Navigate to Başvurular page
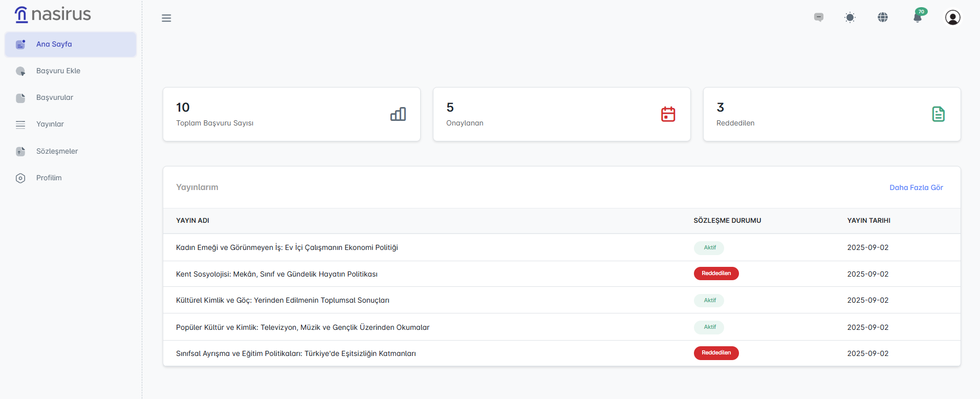 pyautogui.click(x=54, y=97)
